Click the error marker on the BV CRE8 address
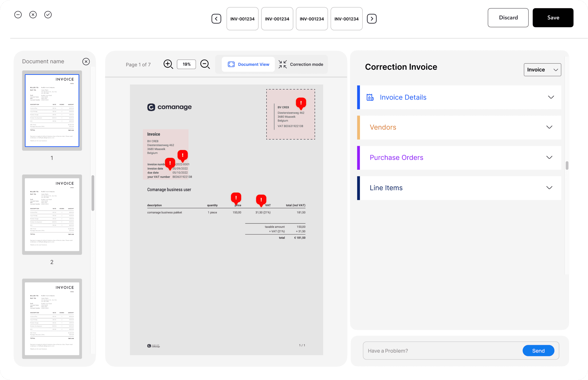 301,103
